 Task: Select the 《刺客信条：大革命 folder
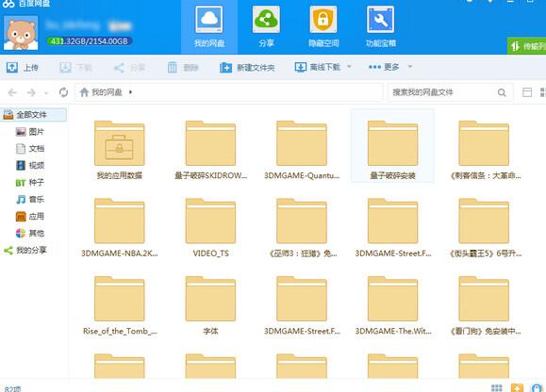484,150
